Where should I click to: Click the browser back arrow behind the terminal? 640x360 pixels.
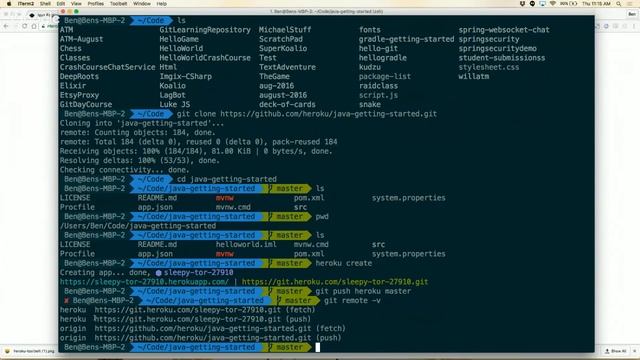pos(6,26)
